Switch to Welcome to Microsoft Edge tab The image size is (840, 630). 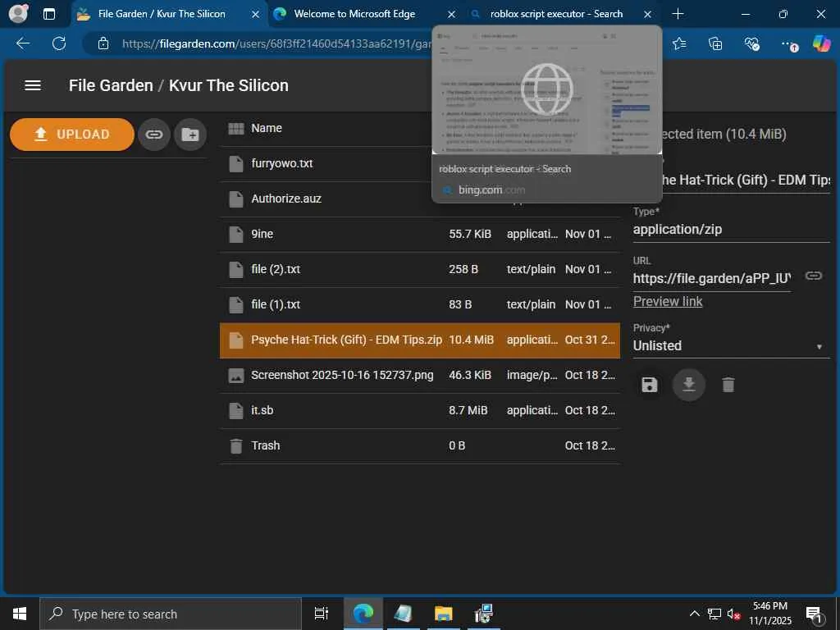pyautogui.click(x=354, y=14)
